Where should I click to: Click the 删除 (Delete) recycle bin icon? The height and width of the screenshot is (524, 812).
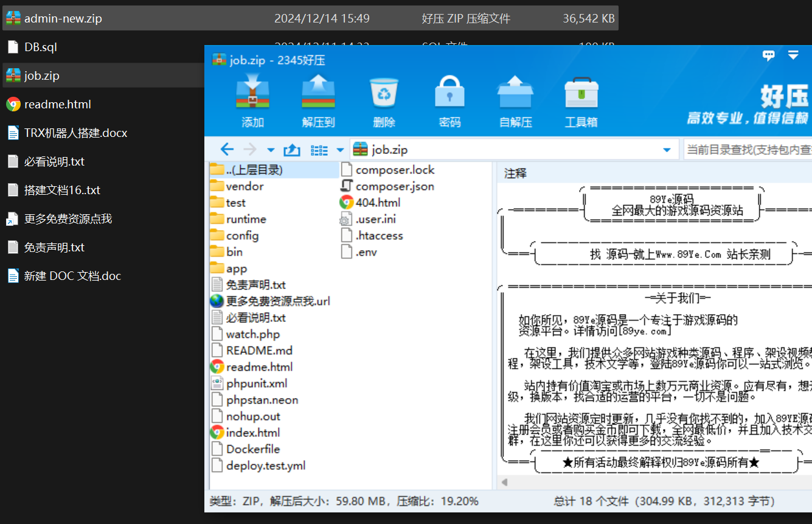coord(384,93)
